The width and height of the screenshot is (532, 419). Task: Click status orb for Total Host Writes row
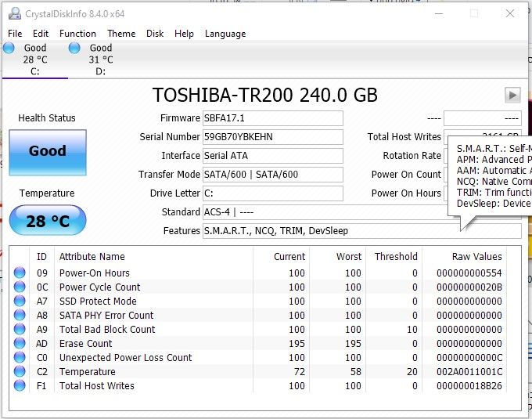20,386
